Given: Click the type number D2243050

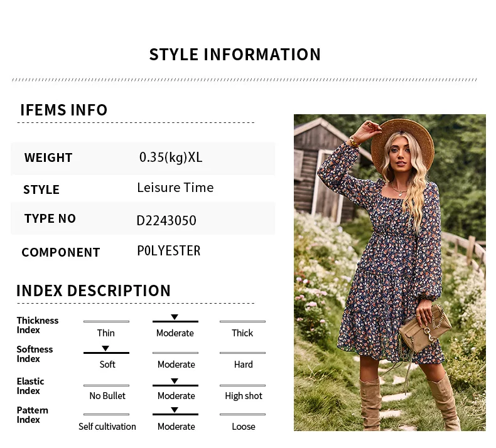Looking at the screenshot, I should tap(166, 220).
